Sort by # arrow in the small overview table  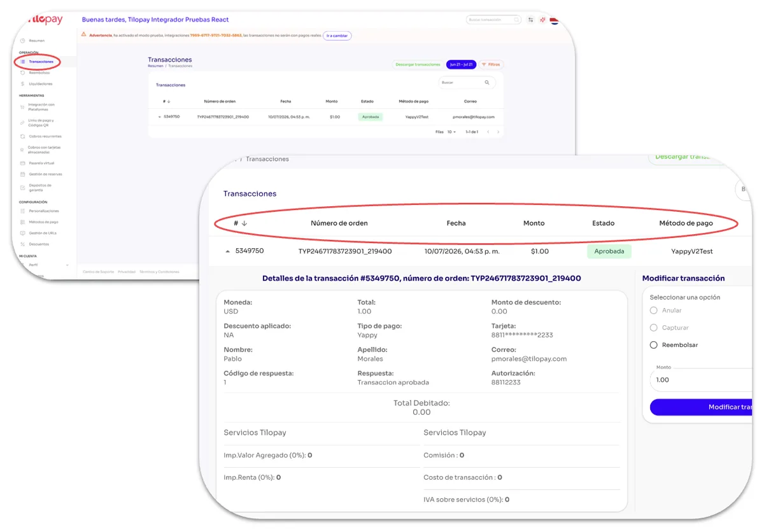(169, 101)
